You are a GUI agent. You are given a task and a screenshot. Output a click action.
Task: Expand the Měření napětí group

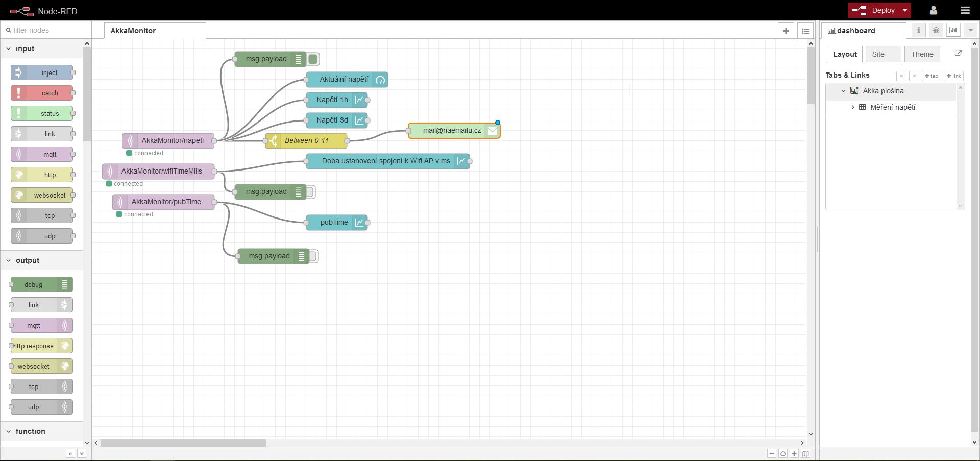pos(852,107)
